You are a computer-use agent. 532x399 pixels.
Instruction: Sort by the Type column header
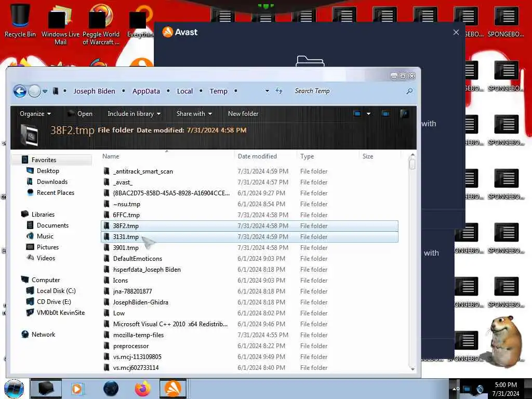(307, 156)
